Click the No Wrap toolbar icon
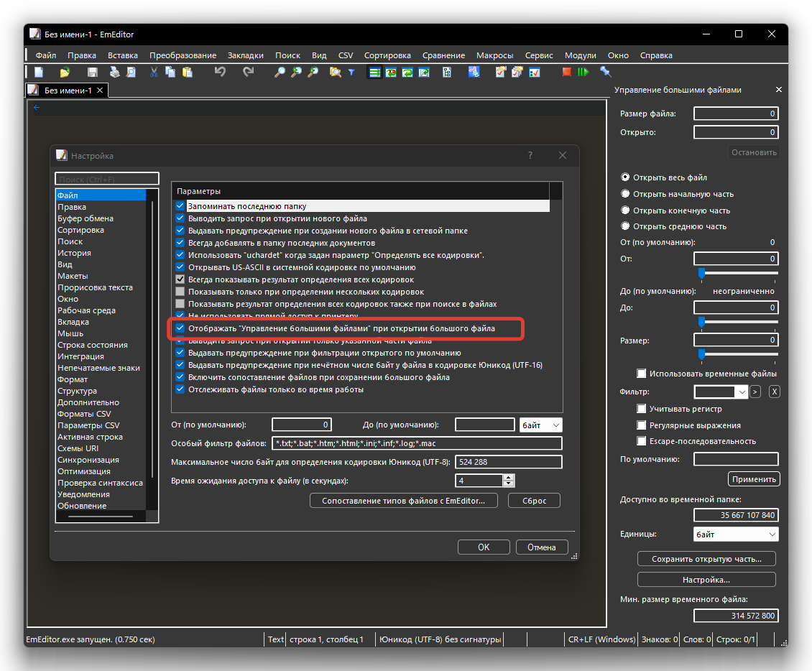The width and height of the screenshot is (812, 671). [374, 73]
